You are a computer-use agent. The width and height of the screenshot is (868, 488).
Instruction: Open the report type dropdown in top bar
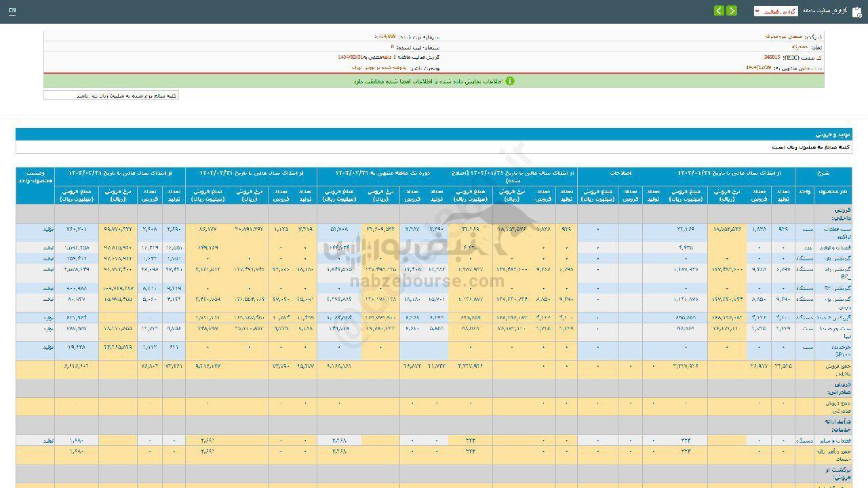click(775, 12)
